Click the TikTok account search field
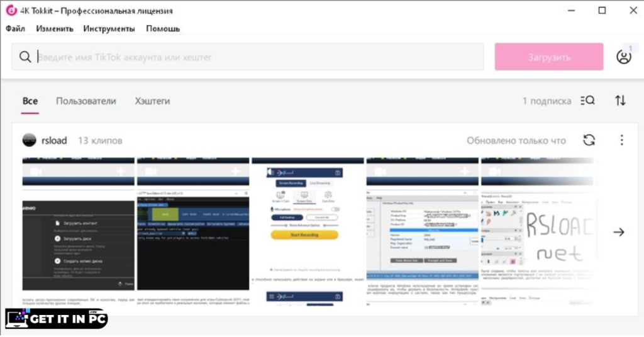Viewport: 644px width, 337px height. pyautogui.click(x=248, y=57)
